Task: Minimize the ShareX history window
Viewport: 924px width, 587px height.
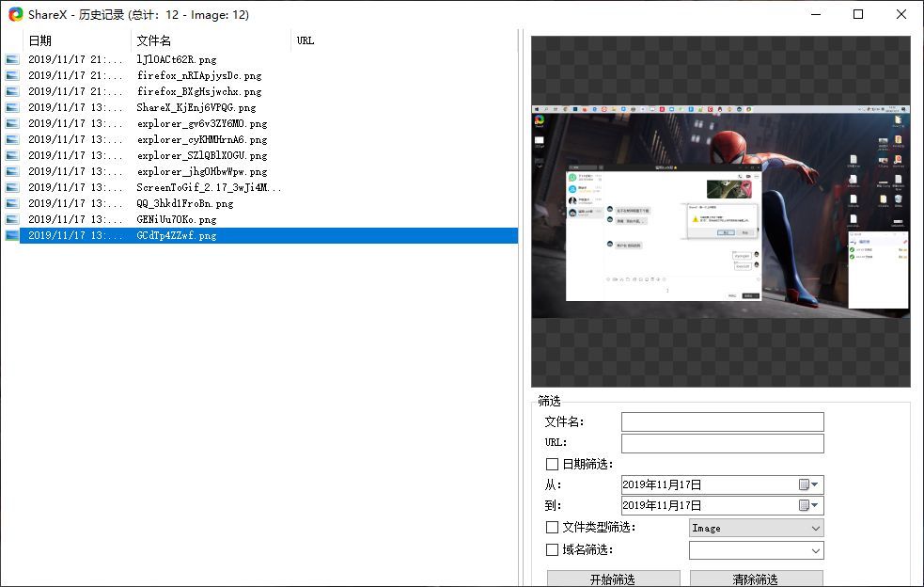Action: pyautogui.click(x=816, y=14)
